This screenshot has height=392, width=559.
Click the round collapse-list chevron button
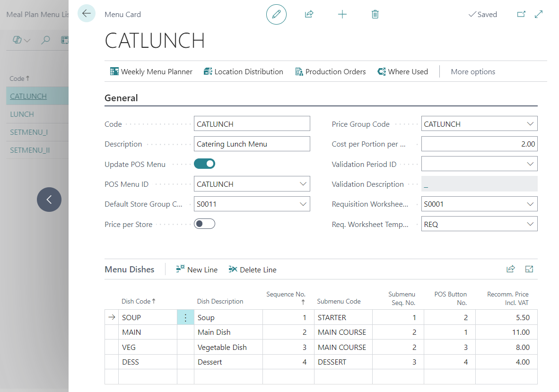click(x=49, y=200)
